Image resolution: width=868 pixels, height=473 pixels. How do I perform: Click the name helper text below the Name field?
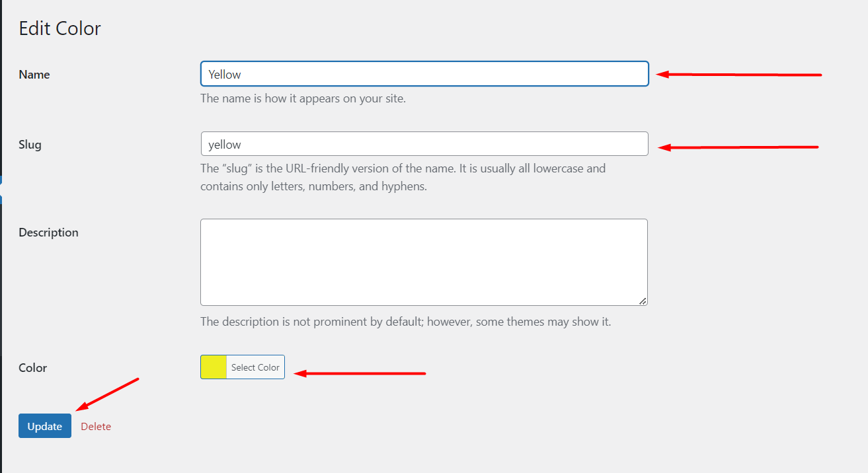[303, 98]
